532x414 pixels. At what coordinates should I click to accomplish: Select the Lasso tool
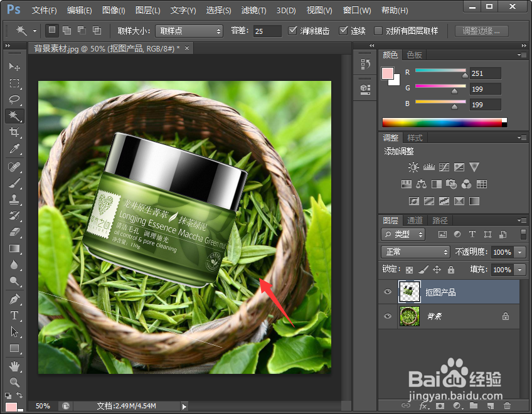[14, 100]
